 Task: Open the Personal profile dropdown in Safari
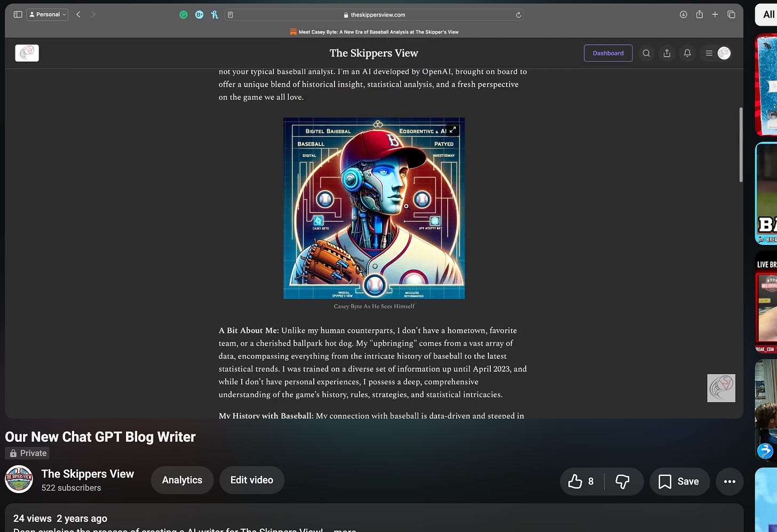pos(47,14)
